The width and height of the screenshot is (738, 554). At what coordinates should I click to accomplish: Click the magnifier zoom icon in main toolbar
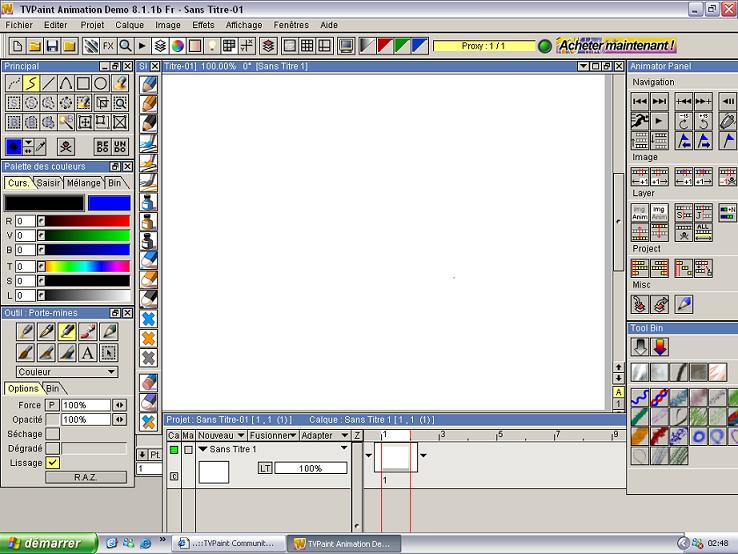125,46
